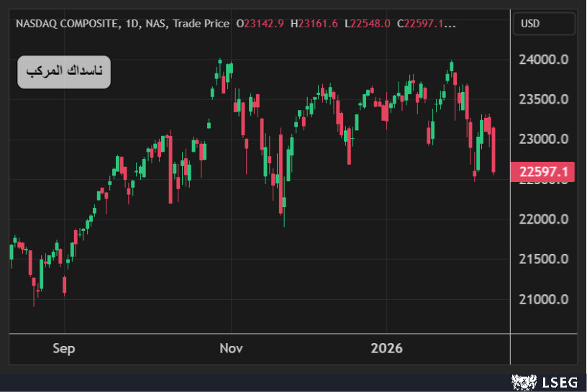The height and width of the screenshot is (392, 587).
Task: Click the Sep label on time axis
Action: 63,349
